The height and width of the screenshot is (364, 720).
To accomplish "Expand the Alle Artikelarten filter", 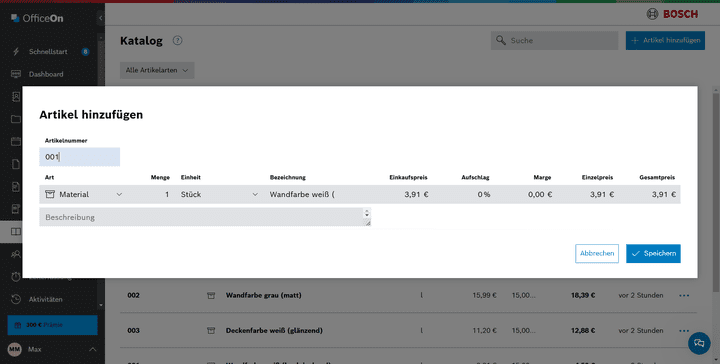I will 157,70.
